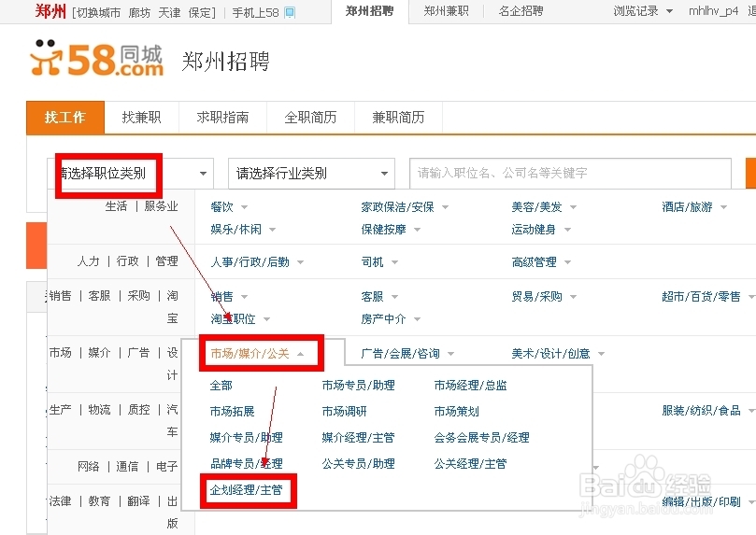Expand the 客服 category

[379, 296]
